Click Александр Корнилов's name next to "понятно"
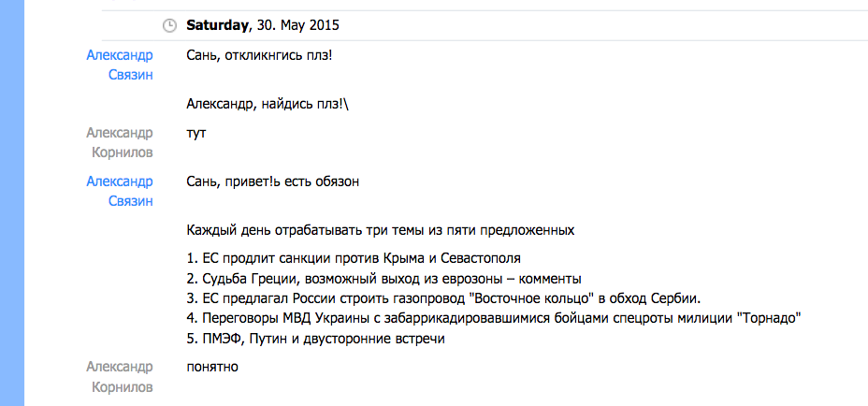This screenshot has width=868, height=406. (x=119, y=376)
